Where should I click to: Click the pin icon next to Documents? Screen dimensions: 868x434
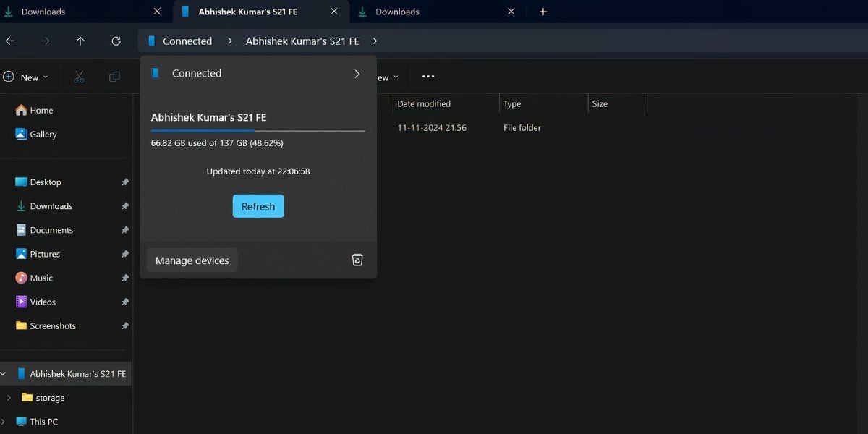click(x=124, y=230)
